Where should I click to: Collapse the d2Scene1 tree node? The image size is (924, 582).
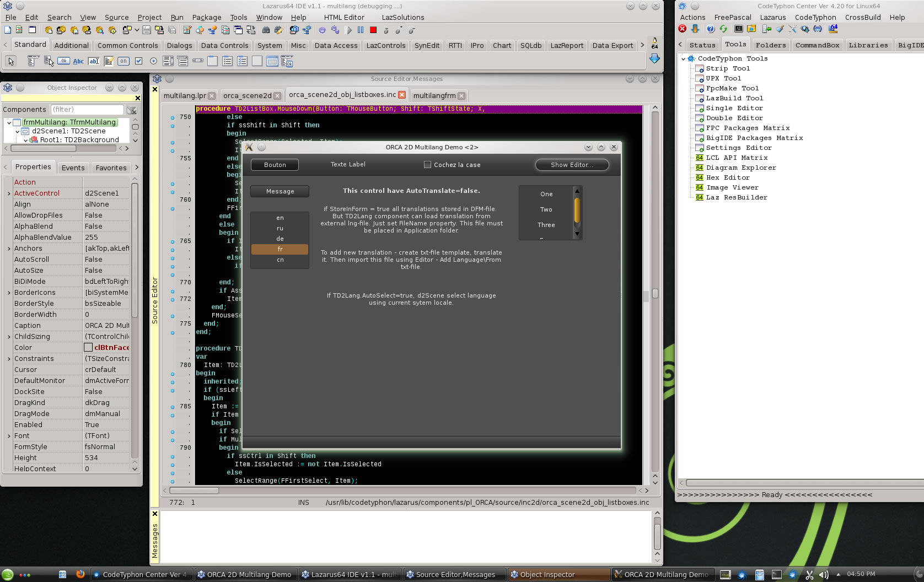(x=18, y=131)
